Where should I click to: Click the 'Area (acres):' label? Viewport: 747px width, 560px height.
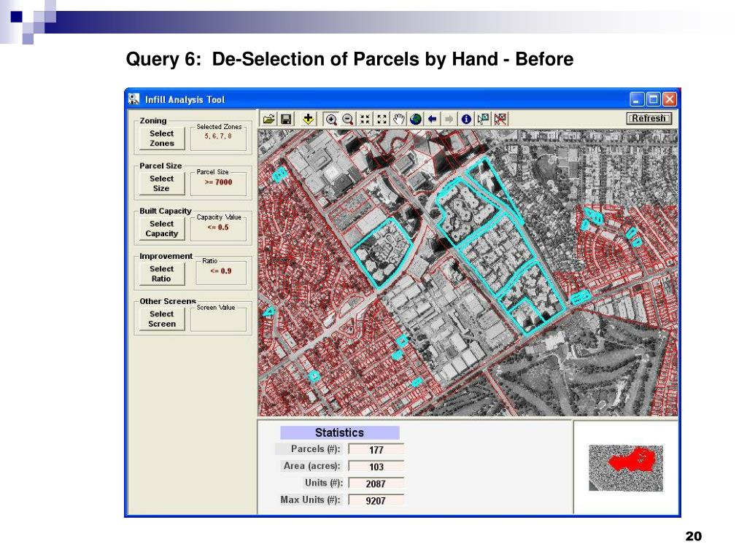tap(312, 466)
